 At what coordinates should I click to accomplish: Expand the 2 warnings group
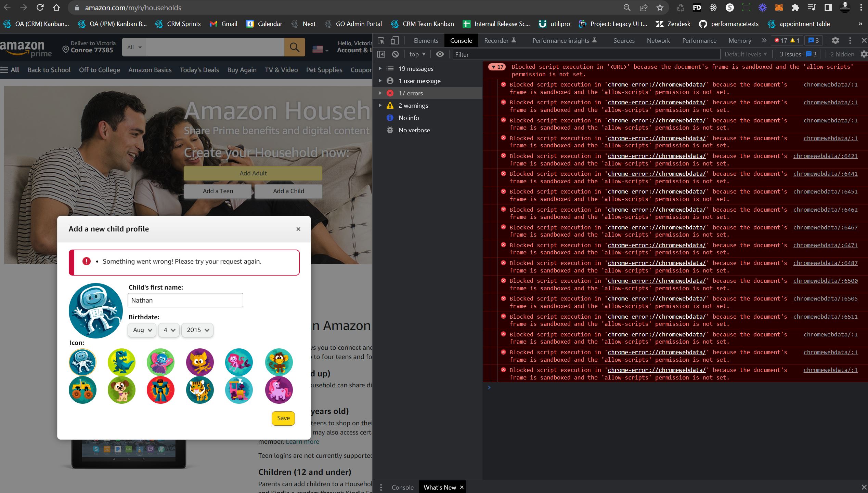(380, 106)
